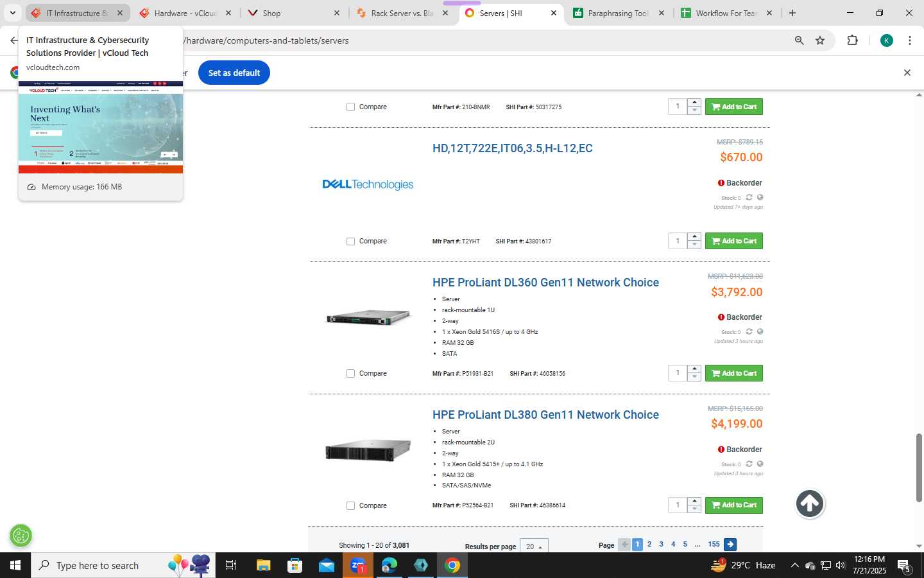Add HPE ProLiant DL380 Gen11 to cart
The width and height of the screenshot is (924, 578).
point(734,505)
